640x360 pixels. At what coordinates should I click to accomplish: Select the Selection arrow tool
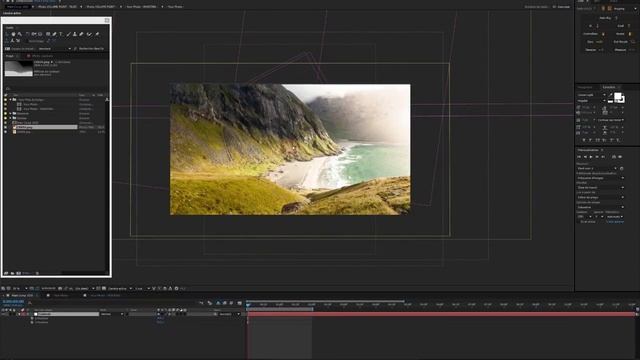pos(7,34)
